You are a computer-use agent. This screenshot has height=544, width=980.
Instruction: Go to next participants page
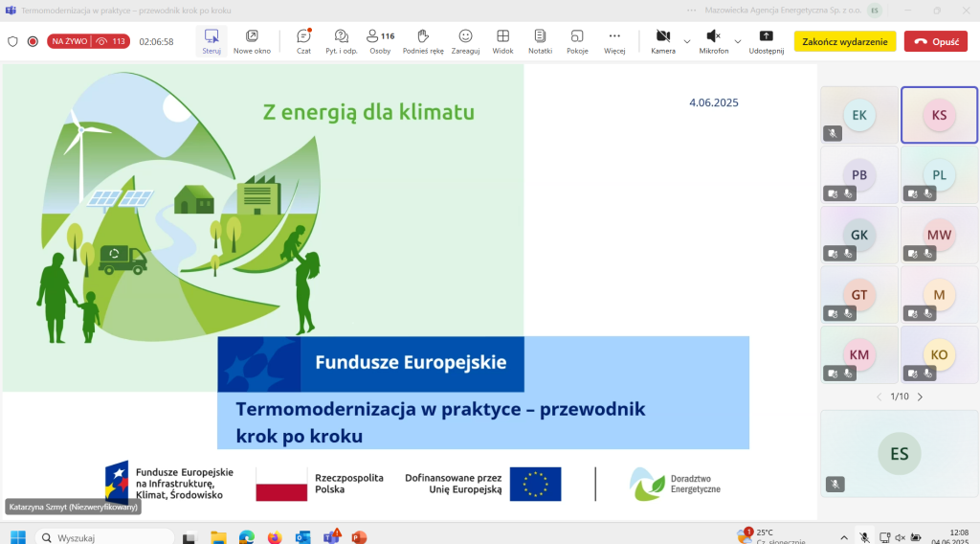click(920, 397)
